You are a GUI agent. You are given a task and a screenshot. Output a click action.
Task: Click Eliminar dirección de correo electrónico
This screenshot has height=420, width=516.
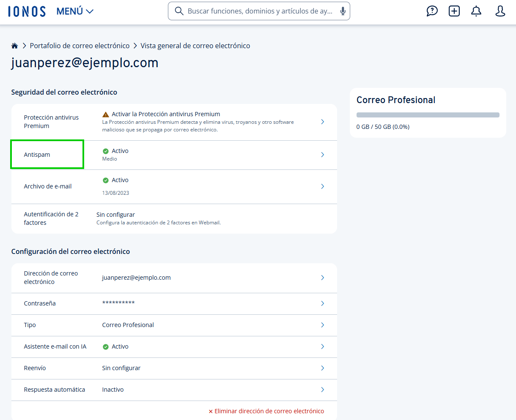[x=266, y=411]
